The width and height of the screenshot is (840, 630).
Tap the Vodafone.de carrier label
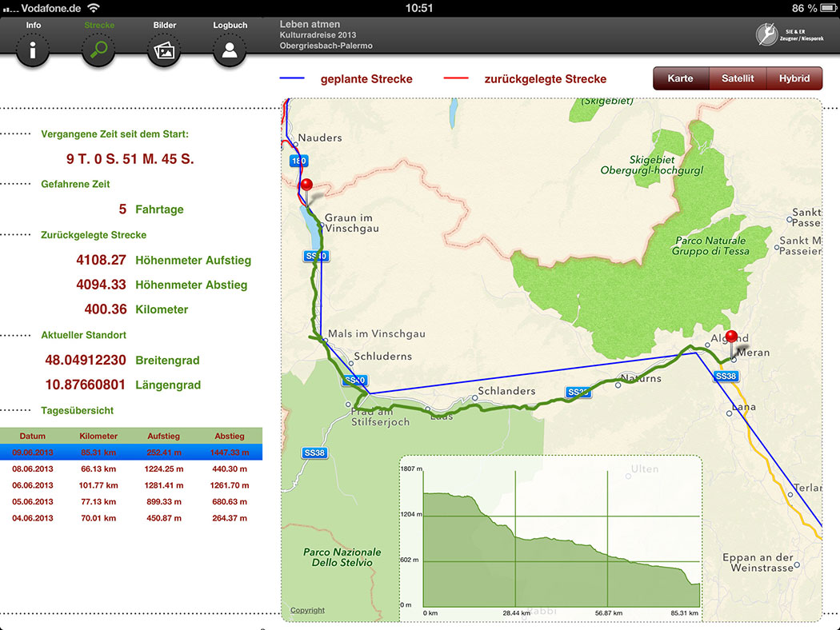pos(51,8)
